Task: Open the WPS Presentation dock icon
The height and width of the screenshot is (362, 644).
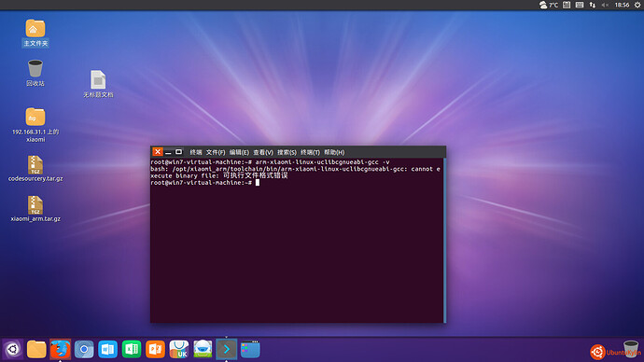Action: pos(155,349)
